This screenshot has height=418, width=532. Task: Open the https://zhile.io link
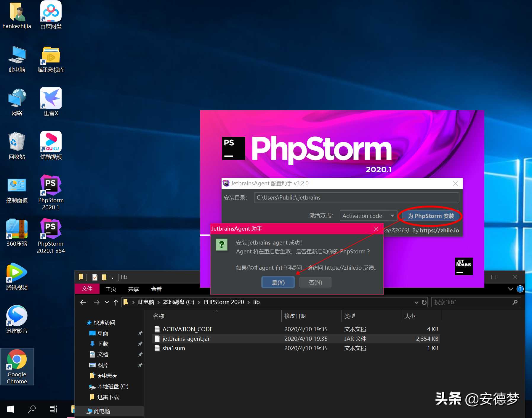coord(439,230)
